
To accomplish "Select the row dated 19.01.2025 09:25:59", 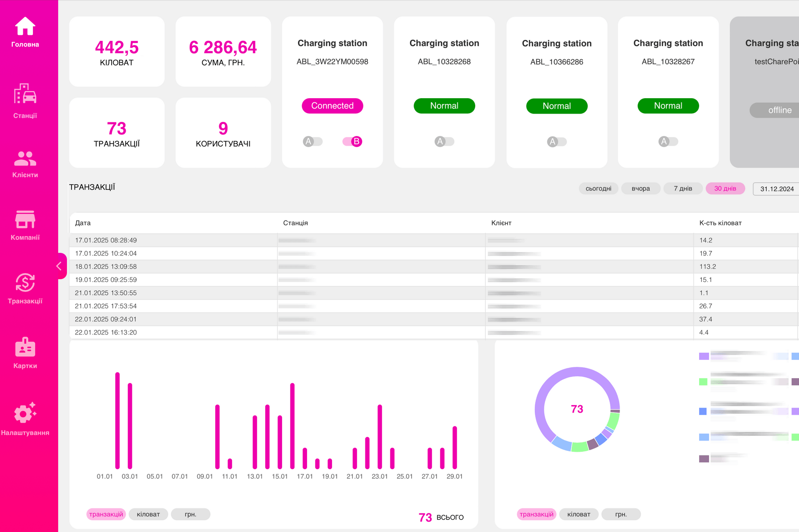I will pos(433,280).
